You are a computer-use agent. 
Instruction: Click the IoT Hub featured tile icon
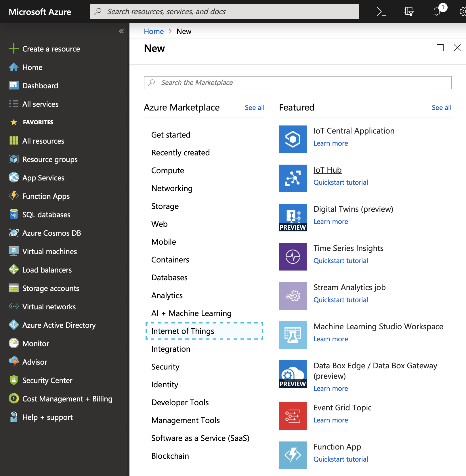click(x=293, y=178)
